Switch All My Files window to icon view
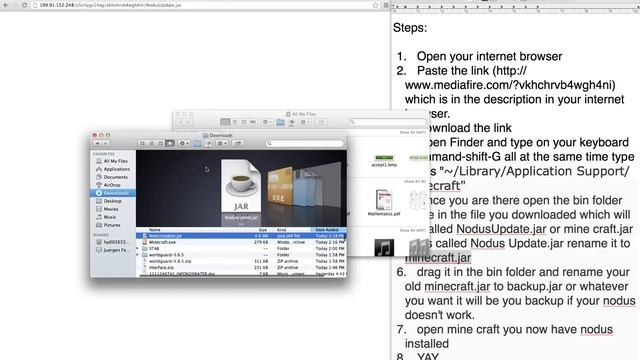The image size is (640, 360). (x=225, y=122)
